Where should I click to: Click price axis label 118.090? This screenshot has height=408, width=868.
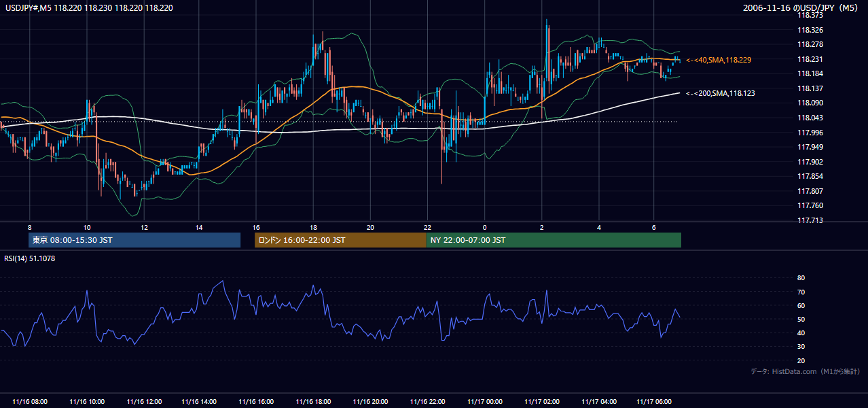pos(810,103)
